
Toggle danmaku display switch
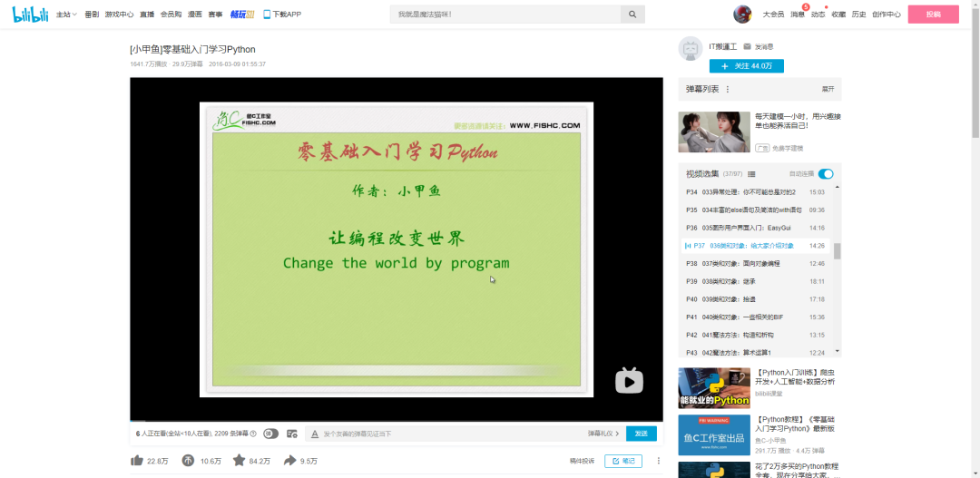[x=270, y=434]
